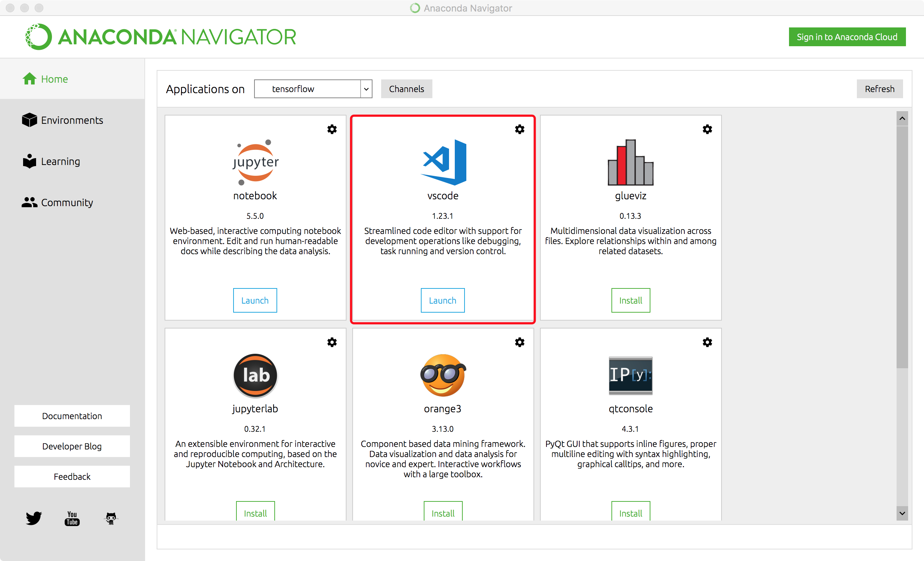
Task: Click the Home house icon
Action: 29,79
